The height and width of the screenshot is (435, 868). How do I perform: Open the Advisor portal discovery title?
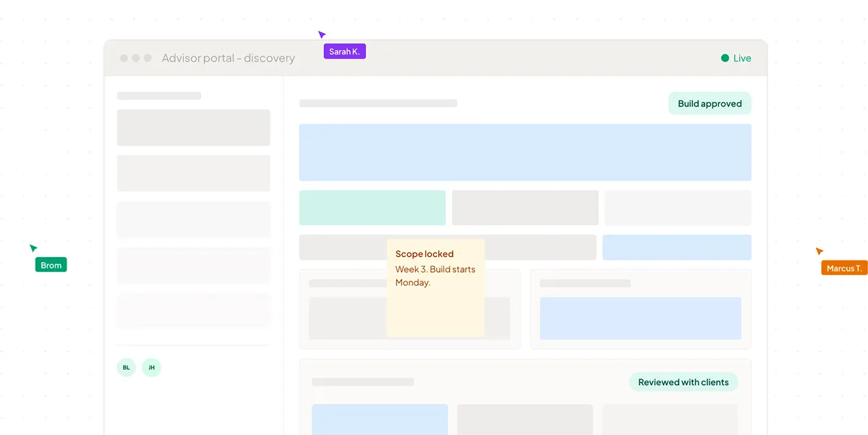tap(229, 58)
